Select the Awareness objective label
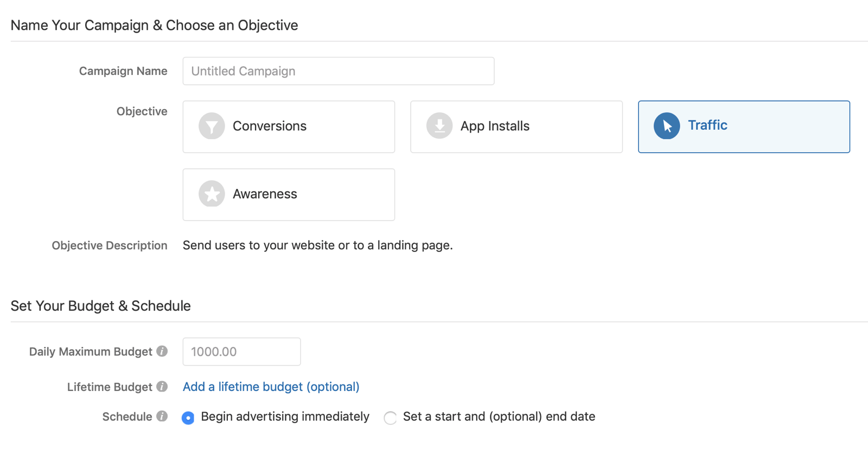The width and height of the screenshot is (868, 454). [x=265, y=194]
